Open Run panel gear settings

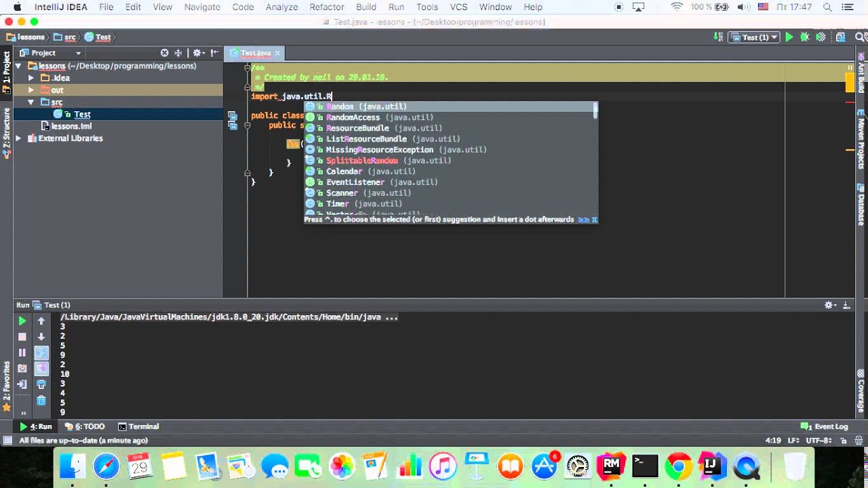click(x=830, y=305)
